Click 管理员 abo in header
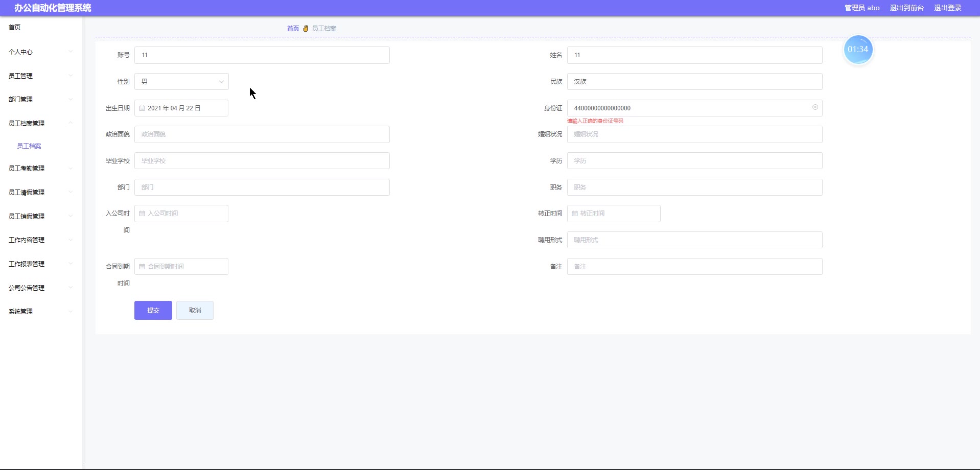This screenshot has height=470, width=980. tap(862, 8)
